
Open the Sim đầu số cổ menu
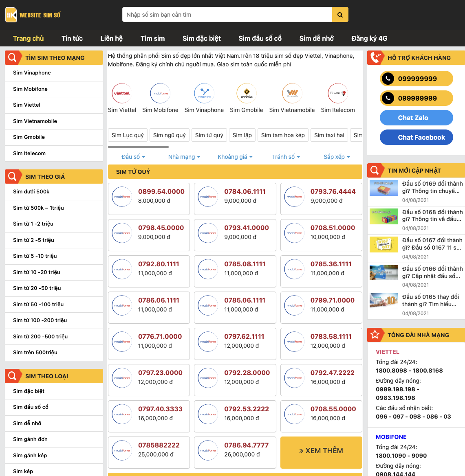[x=260, y=38]
